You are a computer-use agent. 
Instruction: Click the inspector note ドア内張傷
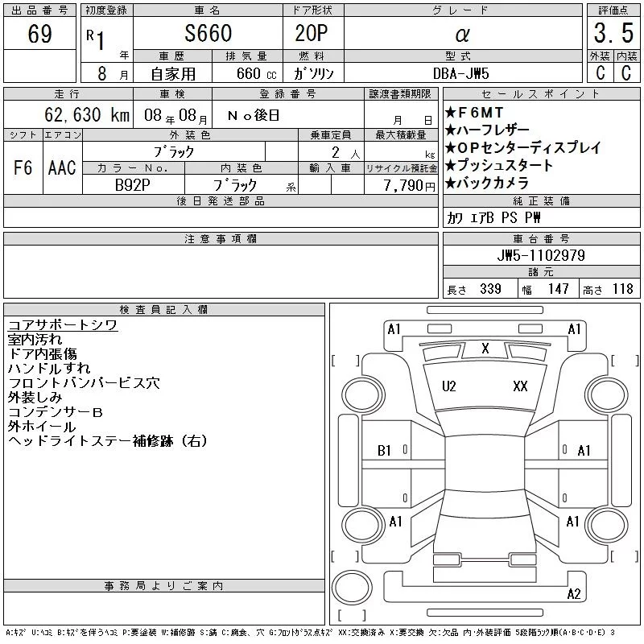pyautogui.click(x=43, y=353)
